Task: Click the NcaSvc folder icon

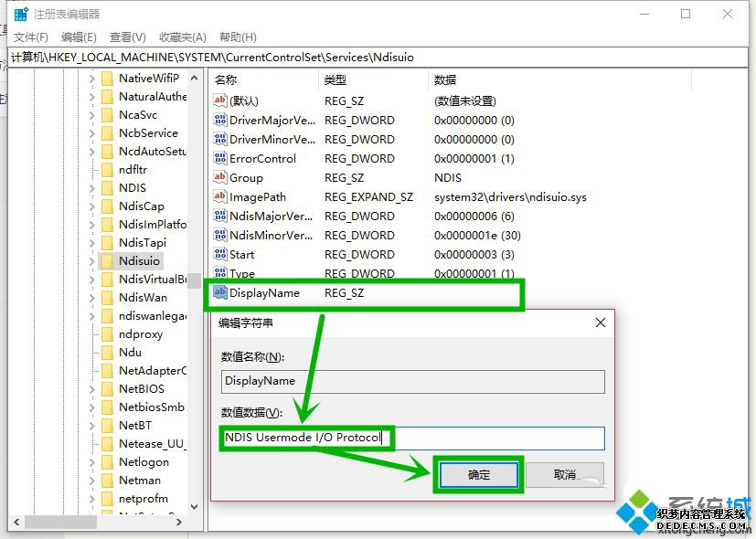Action: (x=108, y=114)
